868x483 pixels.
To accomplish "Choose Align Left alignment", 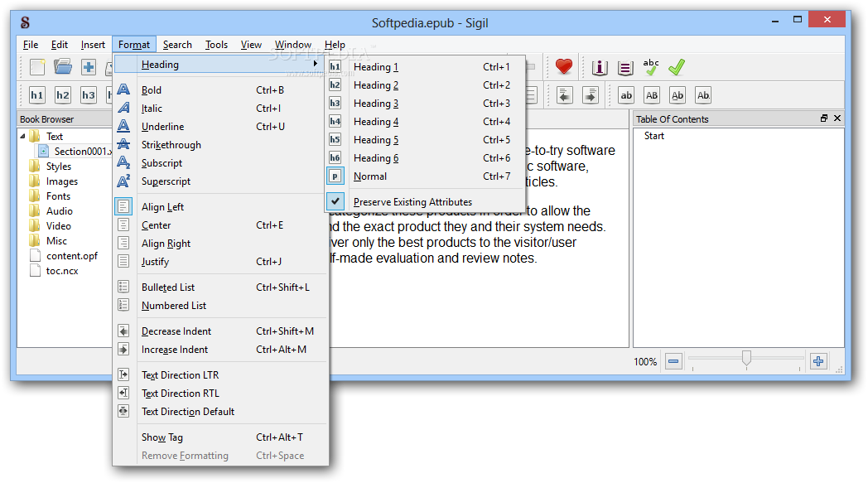I will tap(220, 206).
